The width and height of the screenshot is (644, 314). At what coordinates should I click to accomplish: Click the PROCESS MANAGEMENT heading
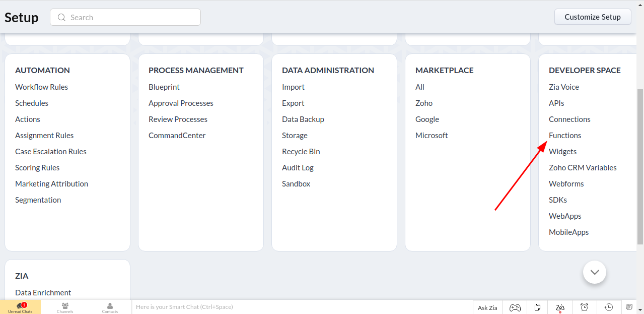click(x=196, y=70)
